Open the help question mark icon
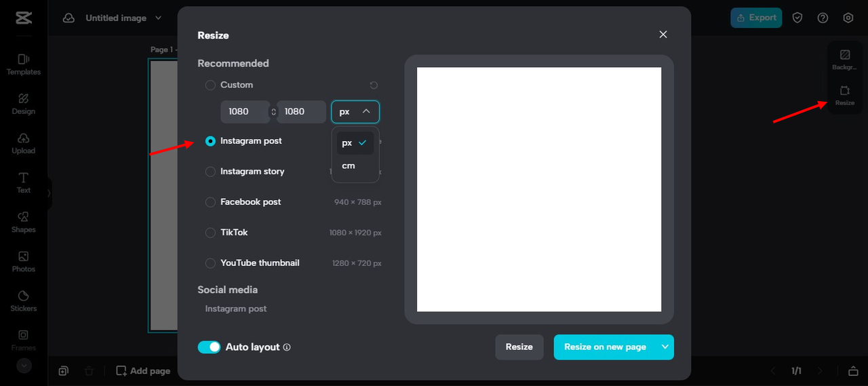 823,18
